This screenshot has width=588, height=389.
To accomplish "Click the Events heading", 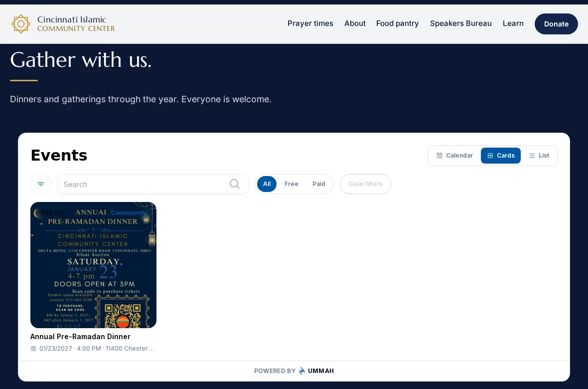I will tap(59, 156).
